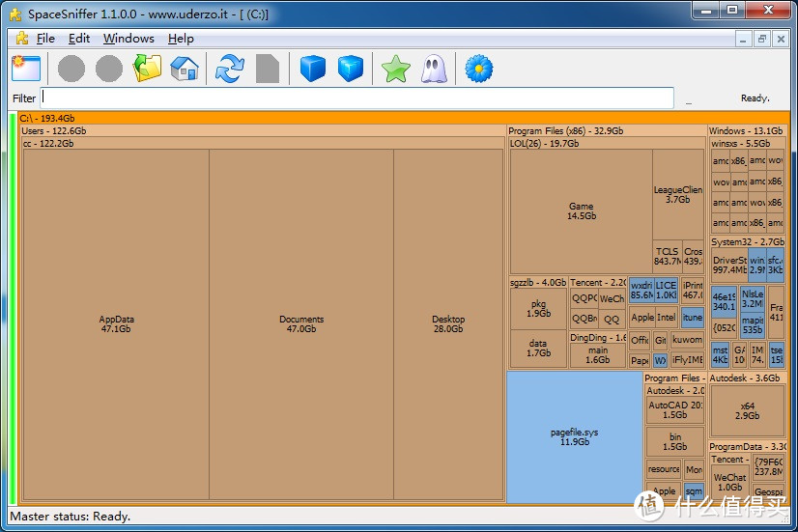Screen dimensions: 798x532
Task: Select the AppData 47.1Gb block
Action: click(116, 324)
